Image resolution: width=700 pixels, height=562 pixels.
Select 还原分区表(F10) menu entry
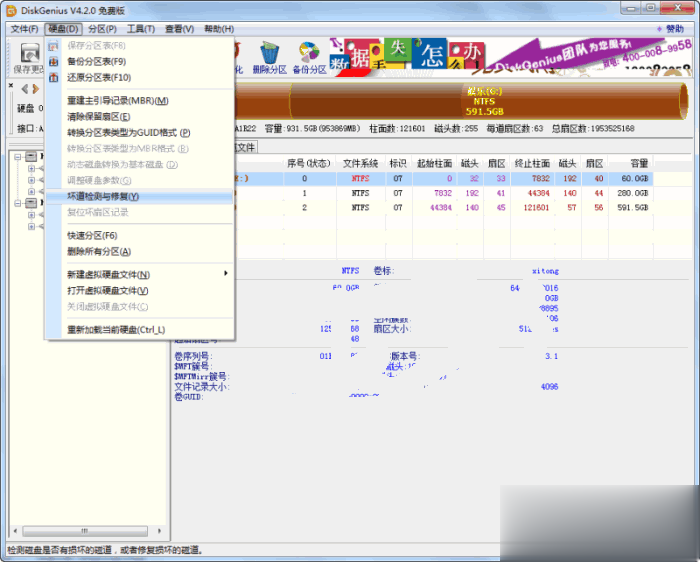pos(99,77)
